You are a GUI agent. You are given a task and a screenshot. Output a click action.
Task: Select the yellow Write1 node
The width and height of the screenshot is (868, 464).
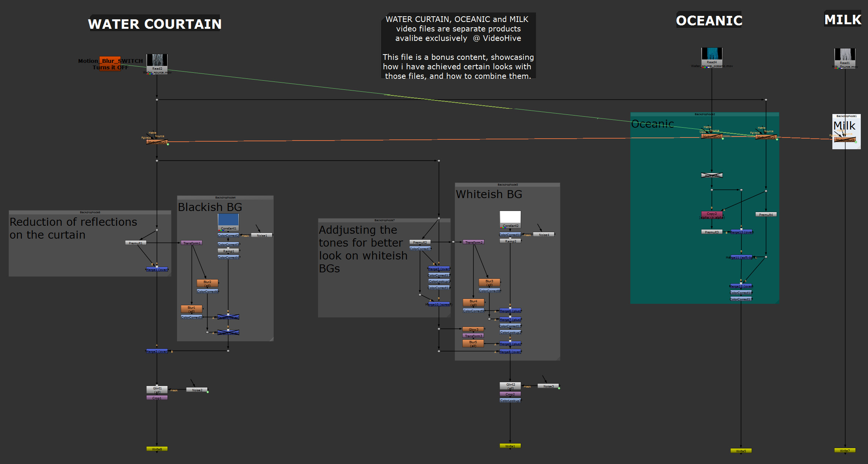click(510, 446)
